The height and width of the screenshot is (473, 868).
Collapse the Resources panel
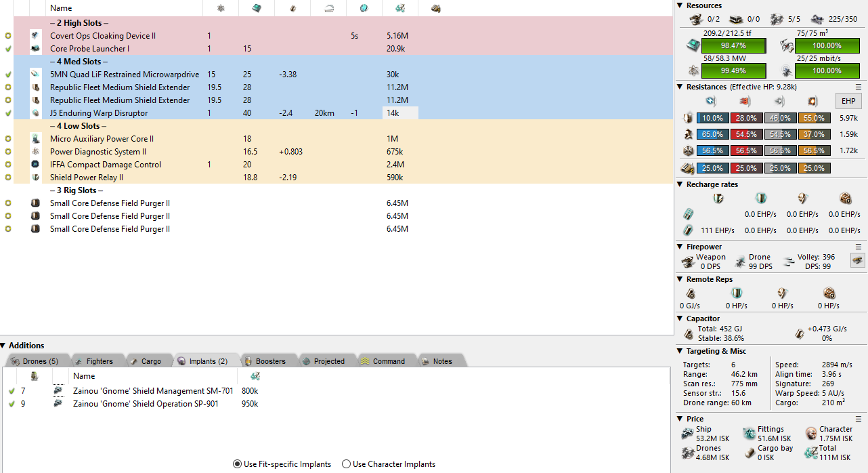click(x=680, y=5)
